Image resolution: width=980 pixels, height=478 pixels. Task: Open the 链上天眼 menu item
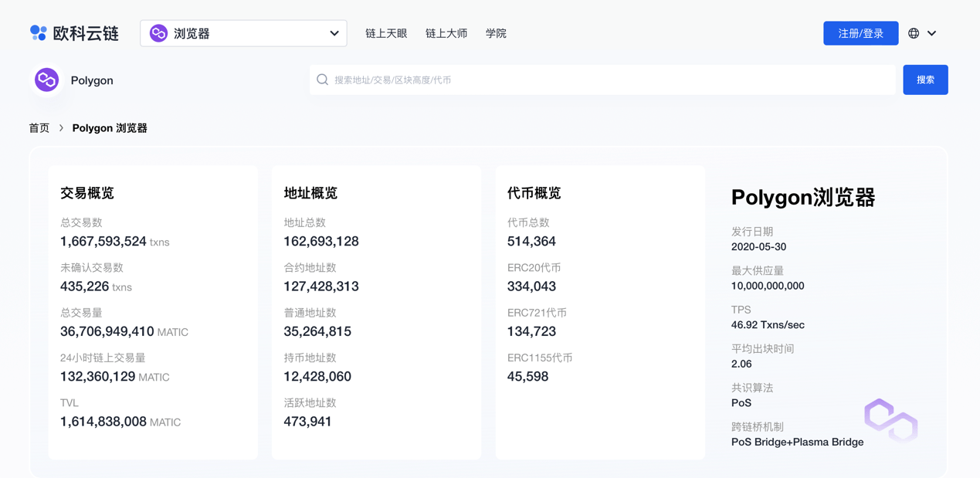point(385,32)
